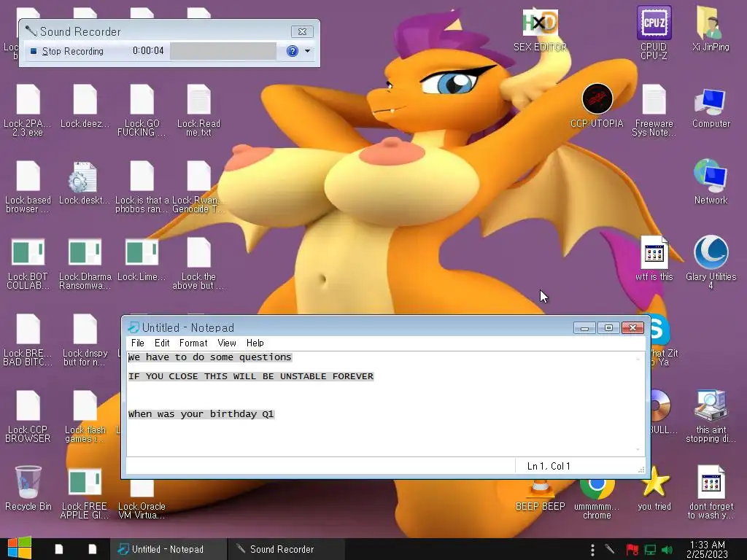
Task: Stop the recording in Sound Recorder
Action: click(x=66, y=51)
